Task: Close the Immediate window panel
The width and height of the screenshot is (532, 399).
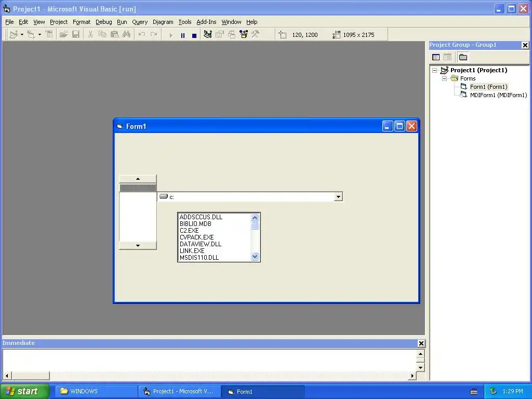Action: point(421,343)
